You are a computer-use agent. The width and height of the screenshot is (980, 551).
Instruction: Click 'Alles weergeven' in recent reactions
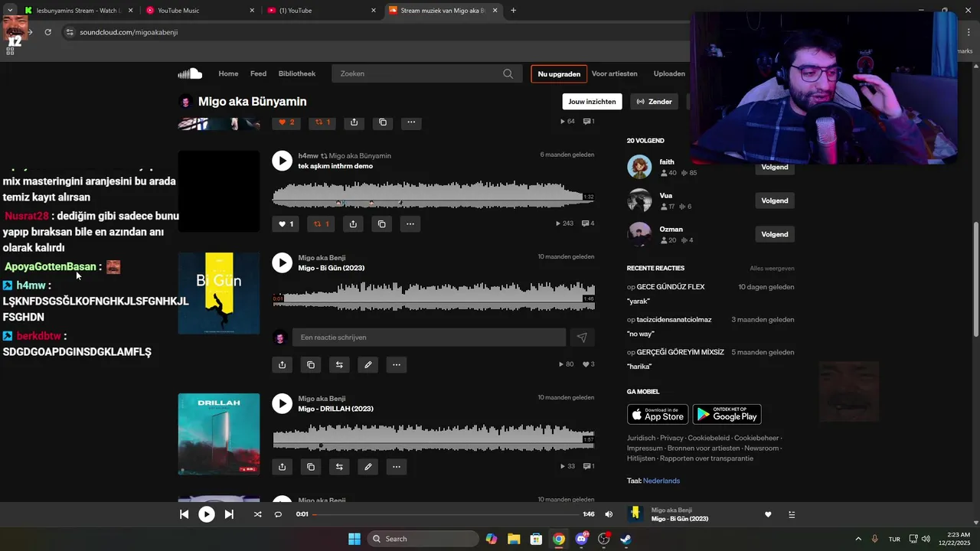pyautogui.click(x=772, y=269)
